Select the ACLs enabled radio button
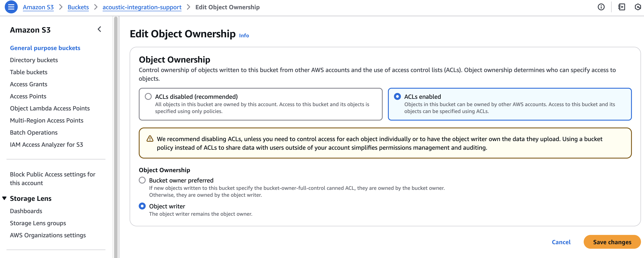Viewport: 644px width, 258px height. [397, 96]
